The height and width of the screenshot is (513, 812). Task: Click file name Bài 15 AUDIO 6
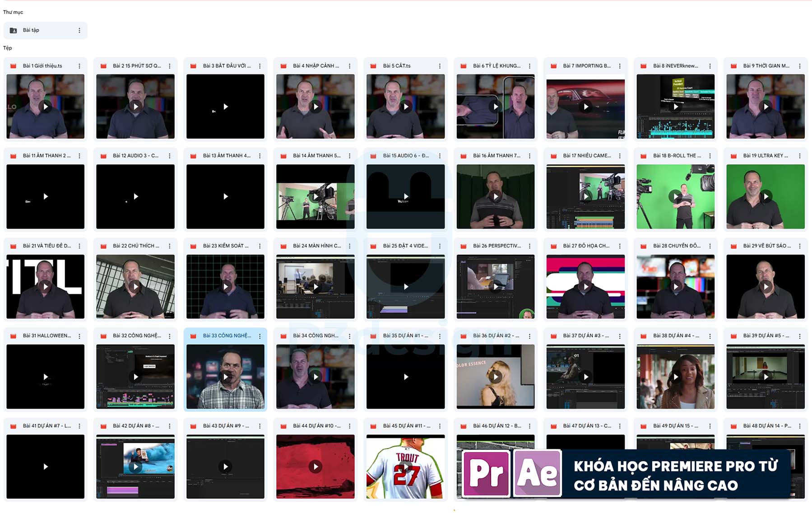pos(406,156)
